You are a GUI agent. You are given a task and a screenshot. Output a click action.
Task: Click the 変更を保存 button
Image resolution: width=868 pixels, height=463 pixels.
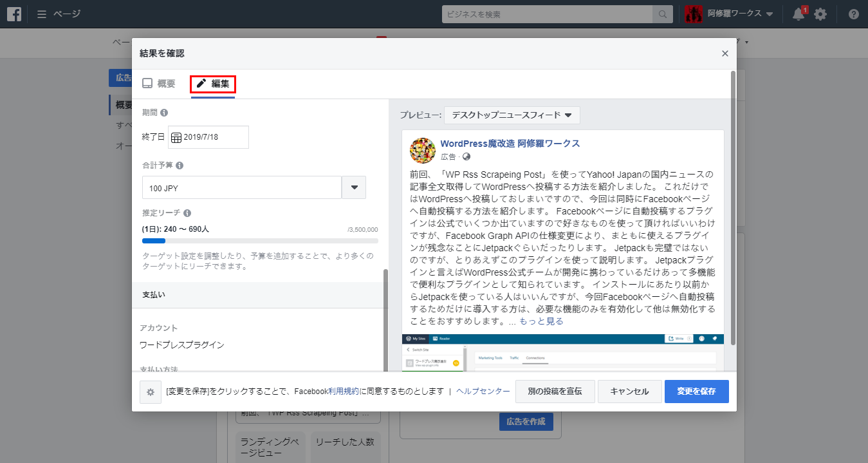pyautogui.click(x=696, y=392)
